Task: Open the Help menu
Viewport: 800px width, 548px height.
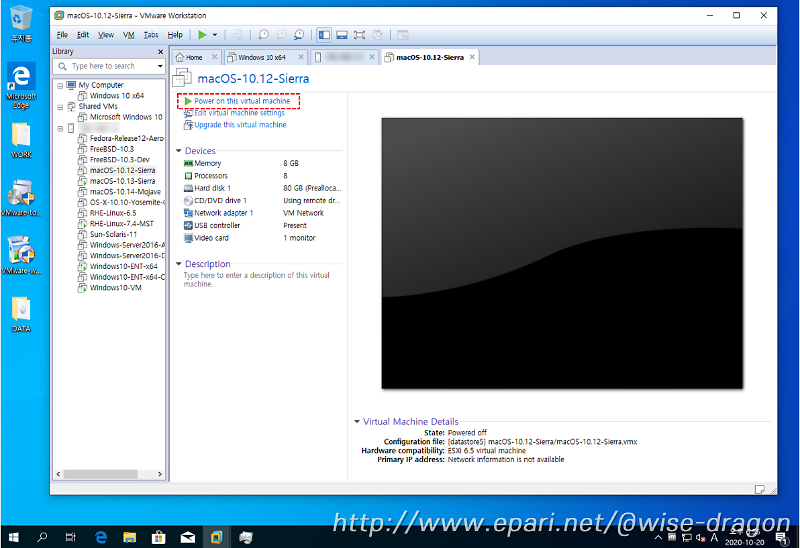Action: (175, 35)
